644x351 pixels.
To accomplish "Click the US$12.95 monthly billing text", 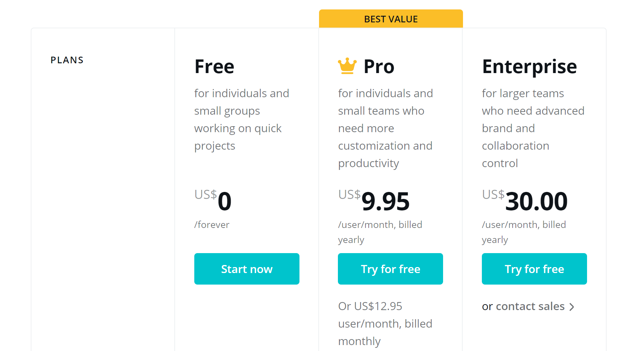I will coord(384,323).
